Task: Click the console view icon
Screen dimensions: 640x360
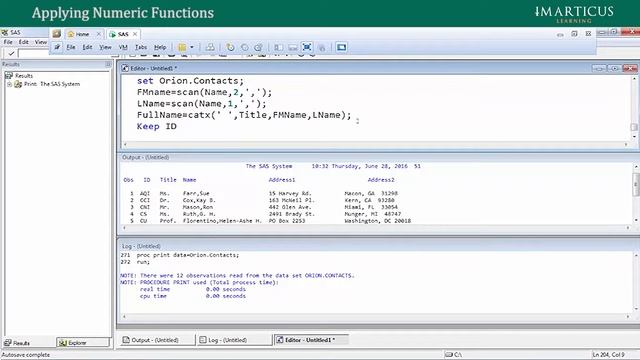Action: (342, 47)
